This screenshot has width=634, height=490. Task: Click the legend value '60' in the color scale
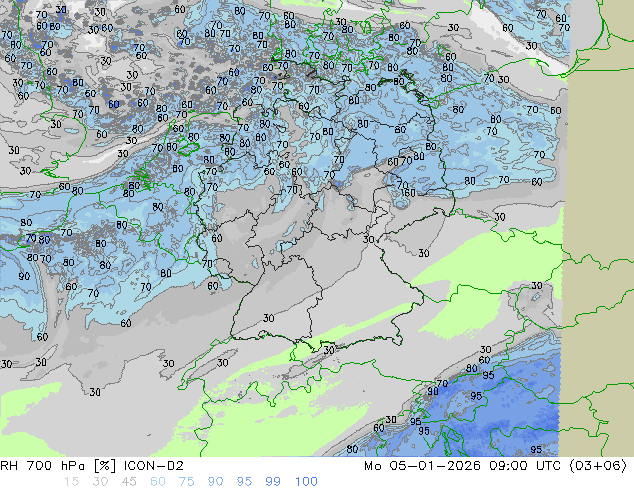pyautogui.click(x=158, y=482)
